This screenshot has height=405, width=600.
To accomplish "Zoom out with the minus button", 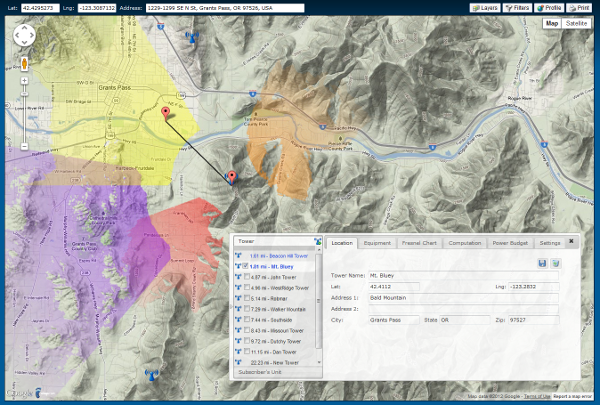I will tap(24, 146).
